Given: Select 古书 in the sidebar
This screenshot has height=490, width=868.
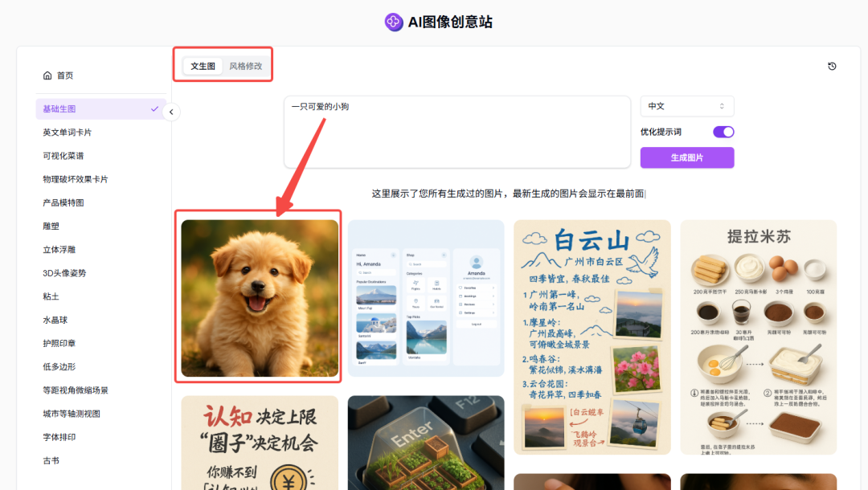Looking at the screenshot, I should 51,461.
